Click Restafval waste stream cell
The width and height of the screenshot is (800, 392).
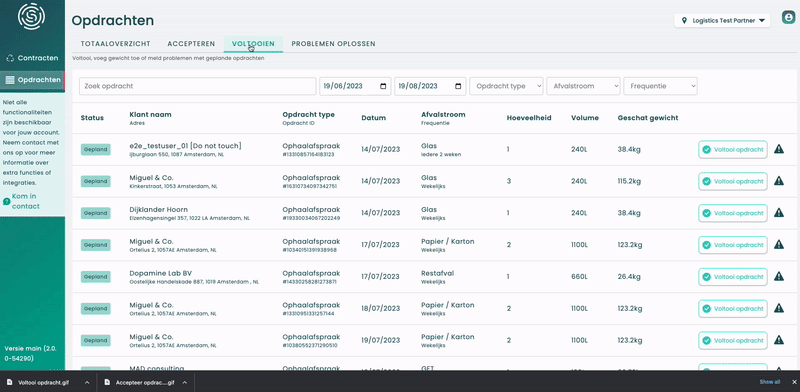(438, 273)
